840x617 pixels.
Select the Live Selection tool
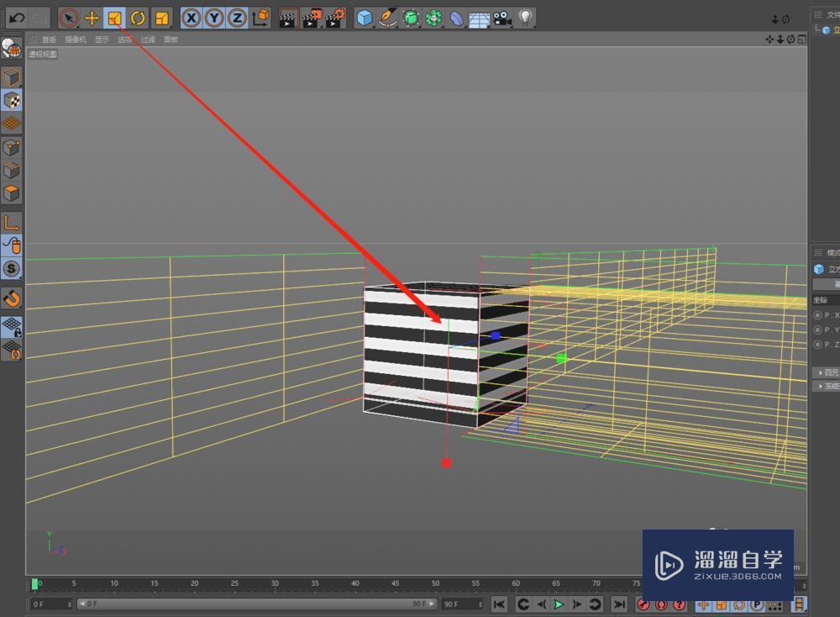(68, 18)
